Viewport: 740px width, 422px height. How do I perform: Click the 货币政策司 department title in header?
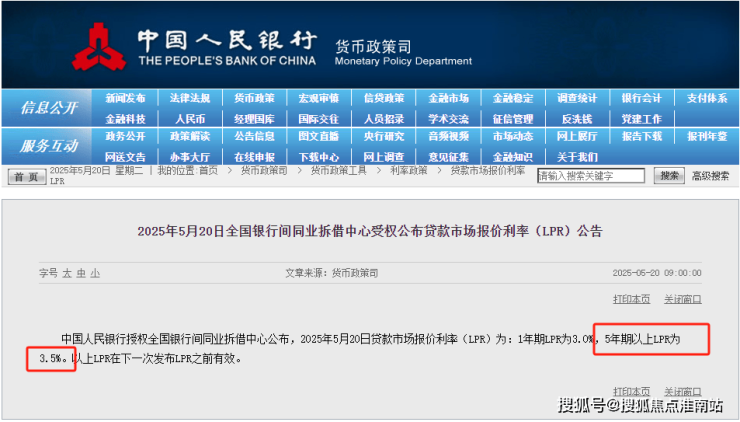373,47
